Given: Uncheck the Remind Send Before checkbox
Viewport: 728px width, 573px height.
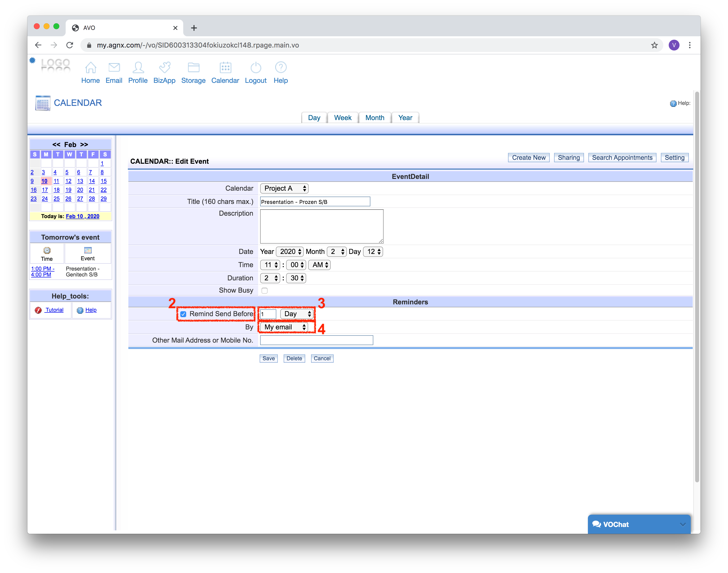Looking at the screenshot, I should [183, 314].
